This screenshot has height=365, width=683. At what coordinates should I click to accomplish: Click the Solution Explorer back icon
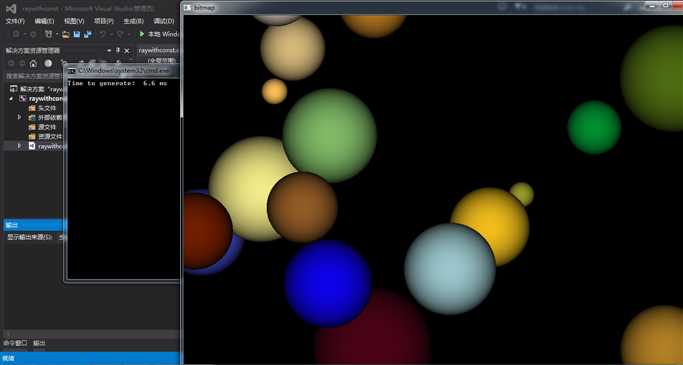[11, 64]
